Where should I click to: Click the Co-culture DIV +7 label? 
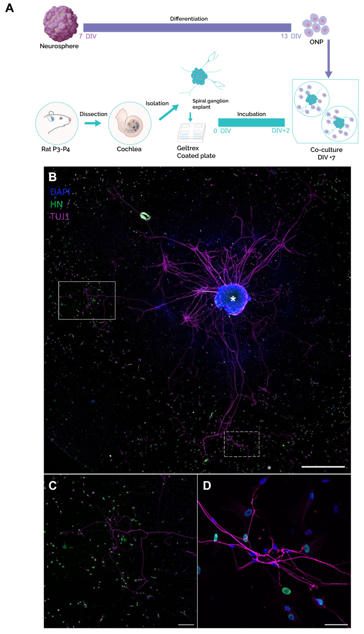coord(326,153)
